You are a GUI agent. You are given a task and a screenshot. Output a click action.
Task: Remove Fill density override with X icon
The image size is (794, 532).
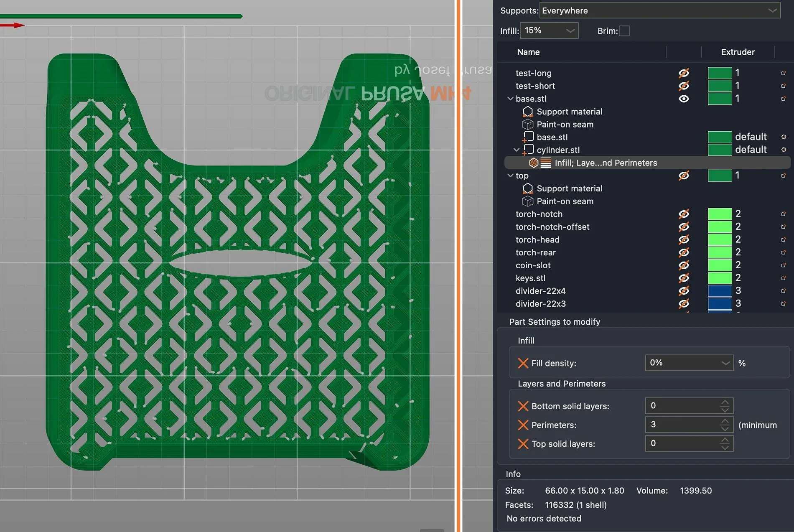[523, 363]
